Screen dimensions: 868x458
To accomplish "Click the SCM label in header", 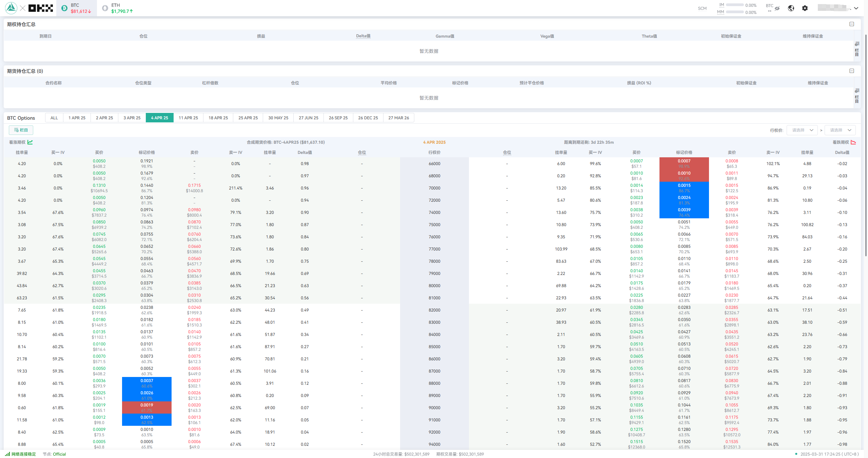I will (702, 8).
